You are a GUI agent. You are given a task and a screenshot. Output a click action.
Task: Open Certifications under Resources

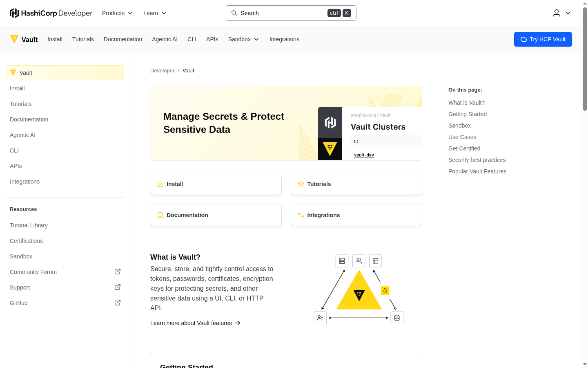[65, 241]
